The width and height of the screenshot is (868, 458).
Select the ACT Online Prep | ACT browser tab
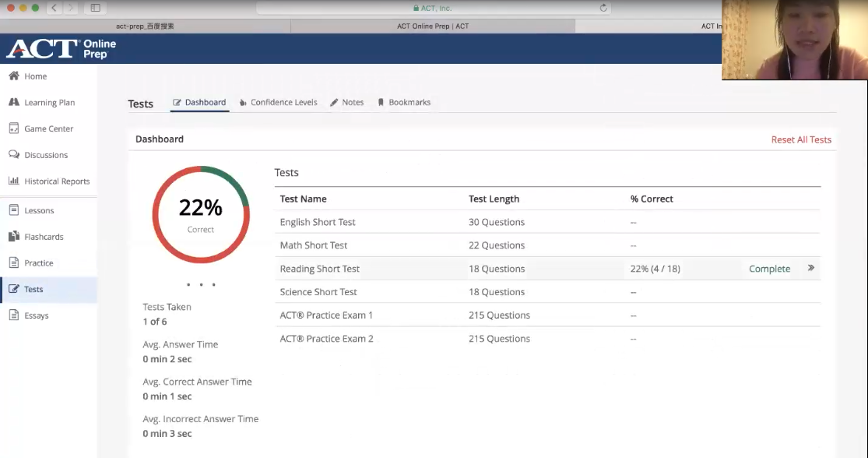[x=433, y=26]
